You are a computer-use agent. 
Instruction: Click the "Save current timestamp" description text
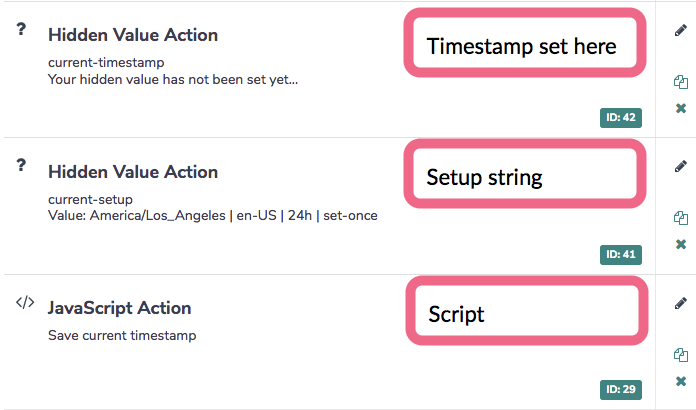pos(122,335)
